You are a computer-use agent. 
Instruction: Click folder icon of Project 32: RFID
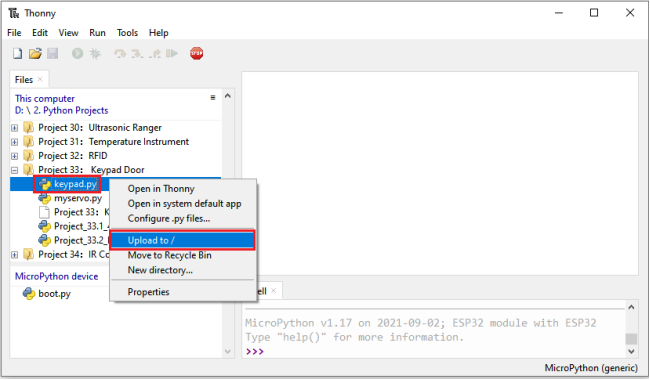point(29,155)
